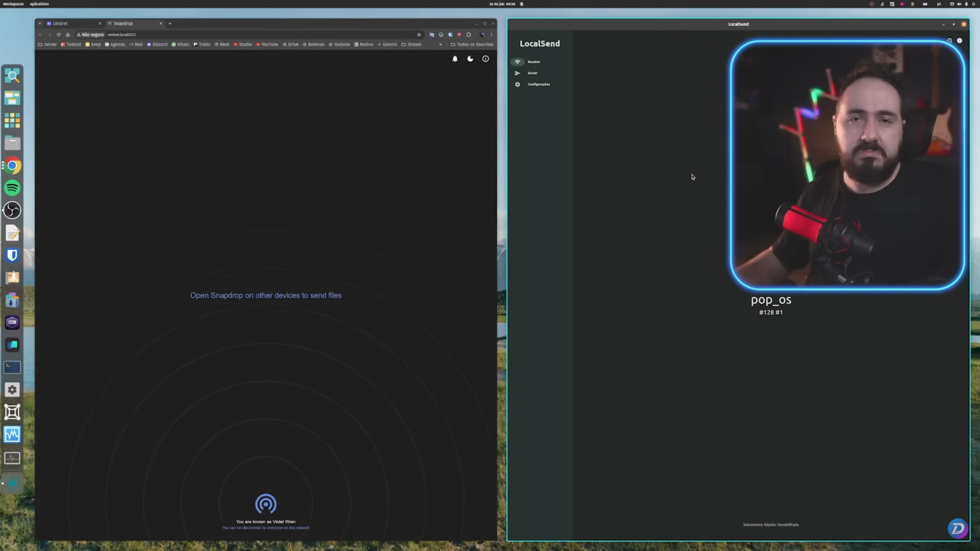Image resolution: width=980 pixels, height=551 pixels.
Task: Click 'Open Snapdrop on other devices to send files' text
Action: pyautogui.click(x=266, y=295)
